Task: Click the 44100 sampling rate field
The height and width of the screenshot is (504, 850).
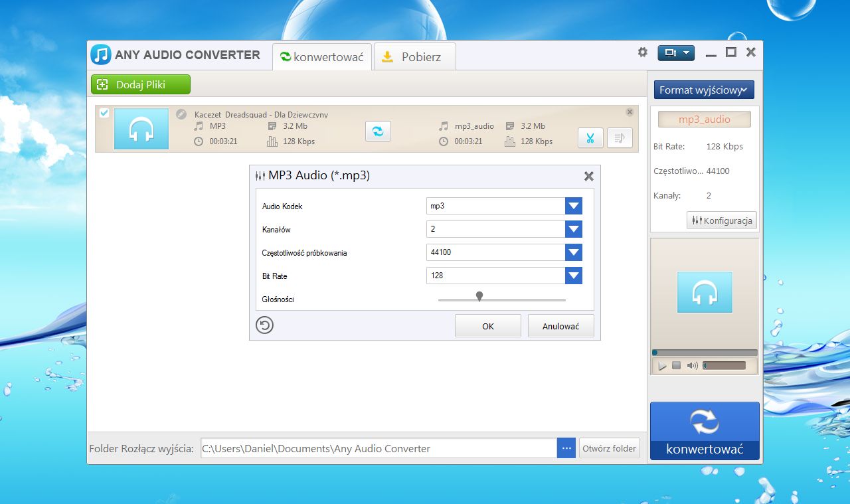Action: point(496,252)
